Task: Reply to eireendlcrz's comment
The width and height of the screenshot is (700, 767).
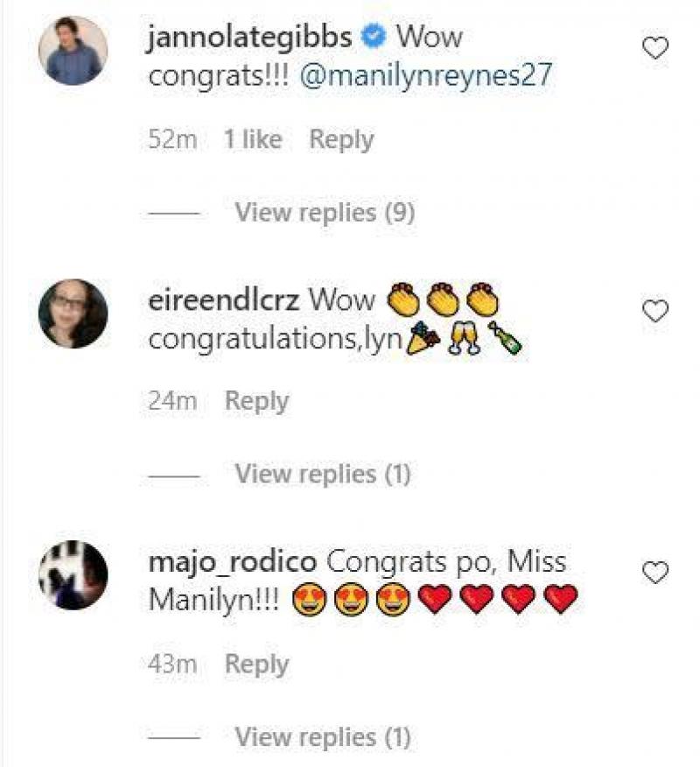Action: (257, 398)
